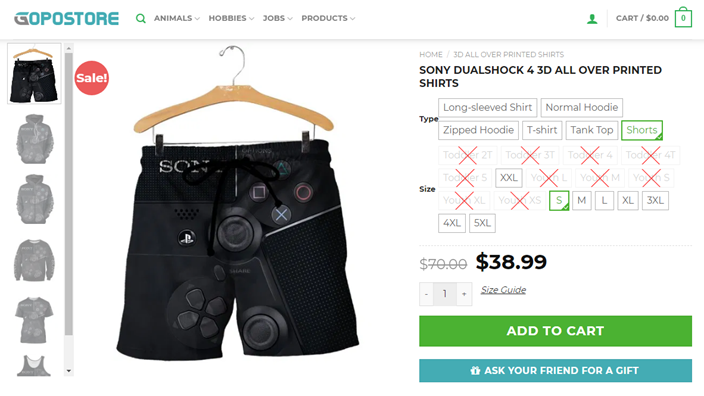
Task: Open the user account icon
Action: [x=592, y=19]
